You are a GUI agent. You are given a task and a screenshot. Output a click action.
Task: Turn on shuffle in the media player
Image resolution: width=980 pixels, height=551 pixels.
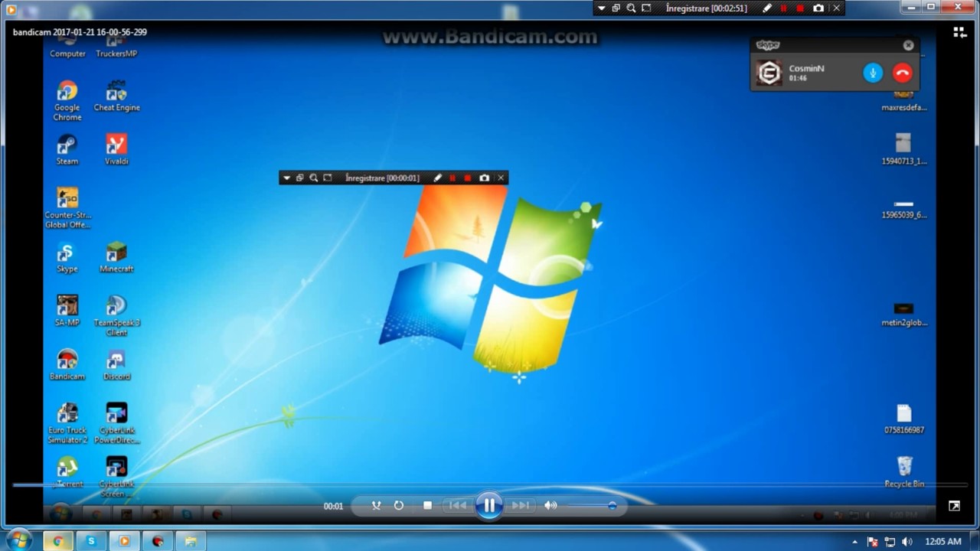(376, 506)
